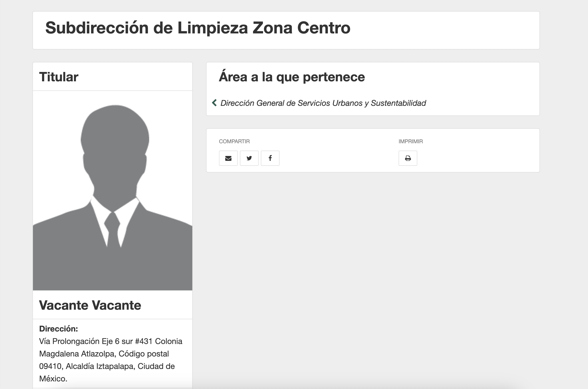Share the page on Twitter

[249, 158]
